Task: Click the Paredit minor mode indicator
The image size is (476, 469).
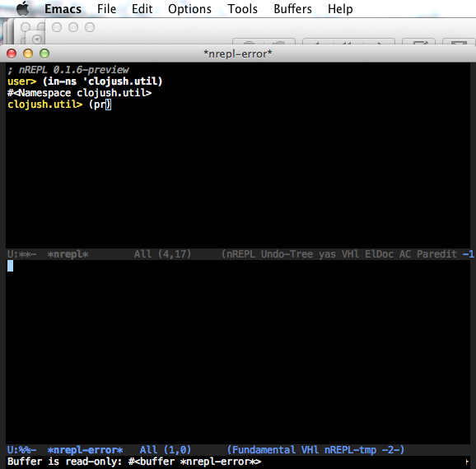Action: [436, 254]
